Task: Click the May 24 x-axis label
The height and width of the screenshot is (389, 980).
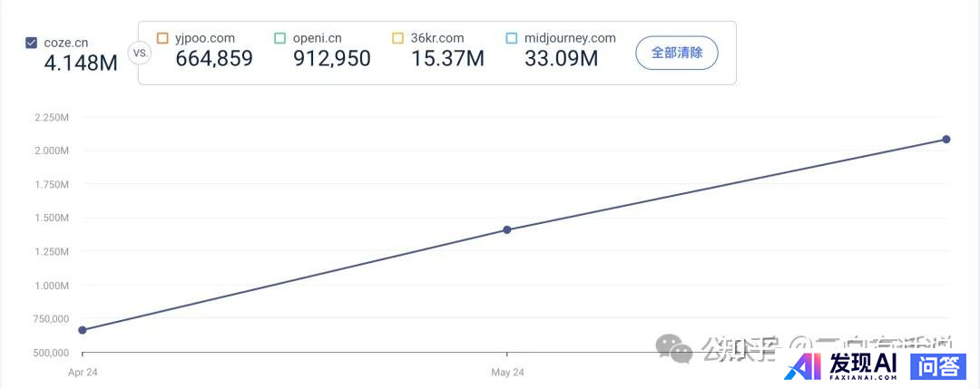Action: point(507,373)
